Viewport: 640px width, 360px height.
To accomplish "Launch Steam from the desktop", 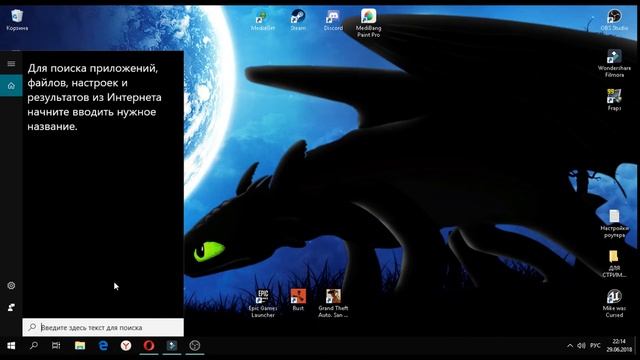I will (298, 20).
